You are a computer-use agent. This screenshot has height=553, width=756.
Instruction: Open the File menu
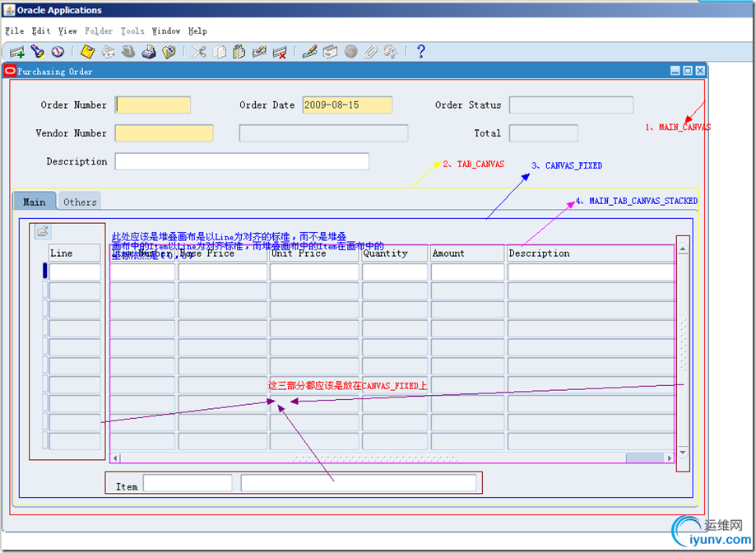pos(15,30)
